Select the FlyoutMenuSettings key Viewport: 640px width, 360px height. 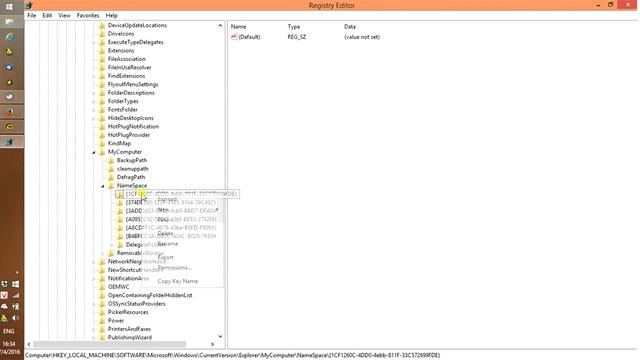coord(133,84)
